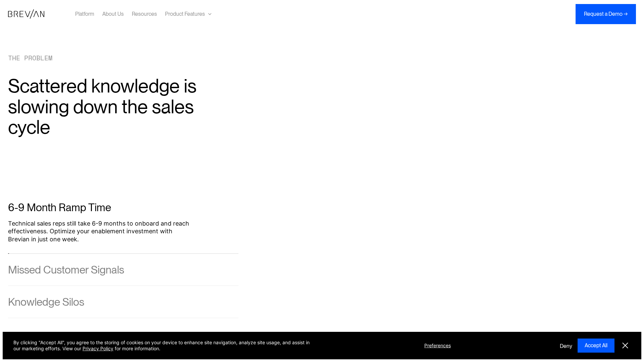This screenshot has width=644, height=362.
Task: Expand the chevron beside Product Features
Action: 210,14
